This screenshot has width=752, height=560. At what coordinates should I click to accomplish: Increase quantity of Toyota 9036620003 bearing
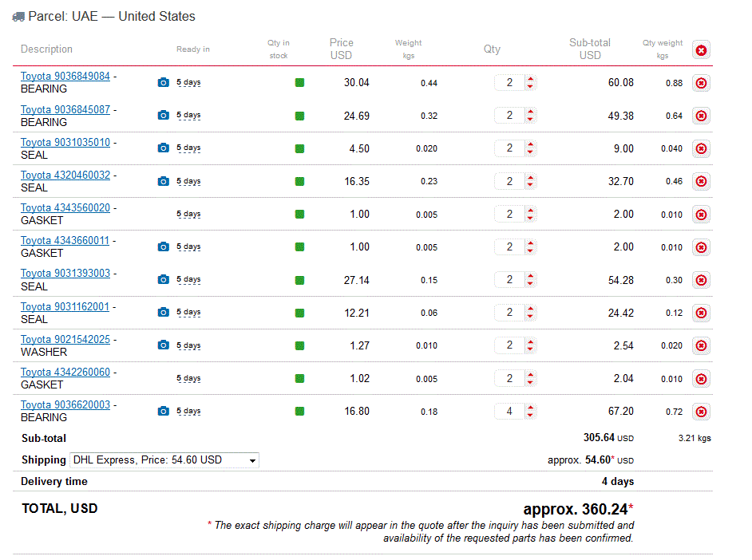(x=530, y=408)
